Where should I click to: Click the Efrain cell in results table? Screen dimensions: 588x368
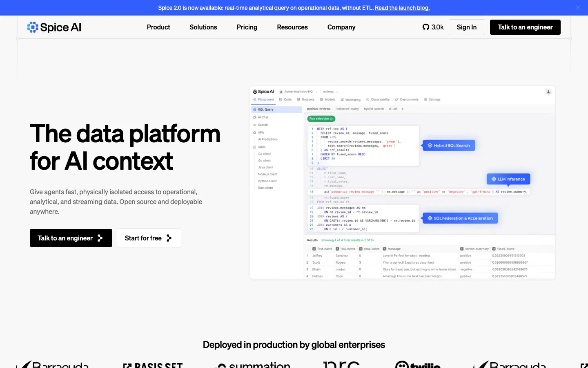316,269
